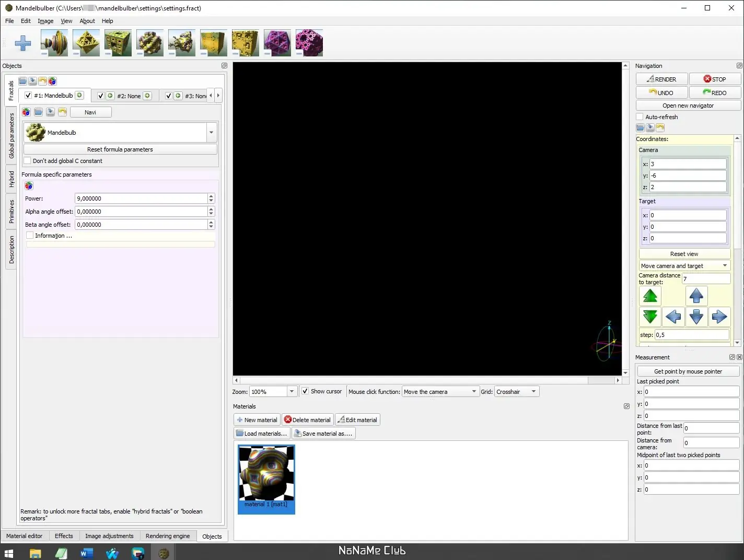Select the Global parameters vertical tab
This screenshot has width=744, height=560.
click(x=11, y=136)
